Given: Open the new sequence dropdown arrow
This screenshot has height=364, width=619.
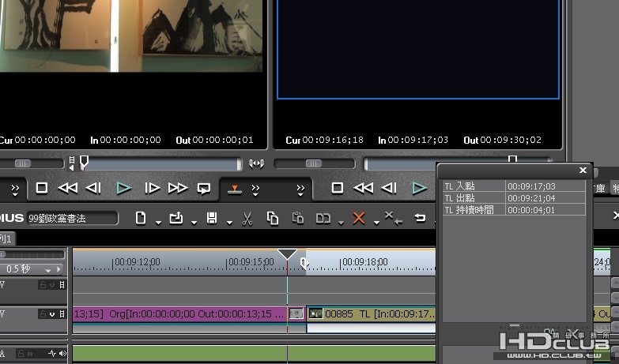Looking at the screenshot, I should tap(158, 223).
